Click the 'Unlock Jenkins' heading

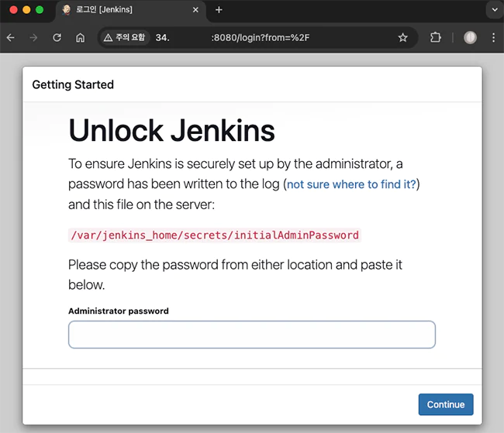[171, 130]
